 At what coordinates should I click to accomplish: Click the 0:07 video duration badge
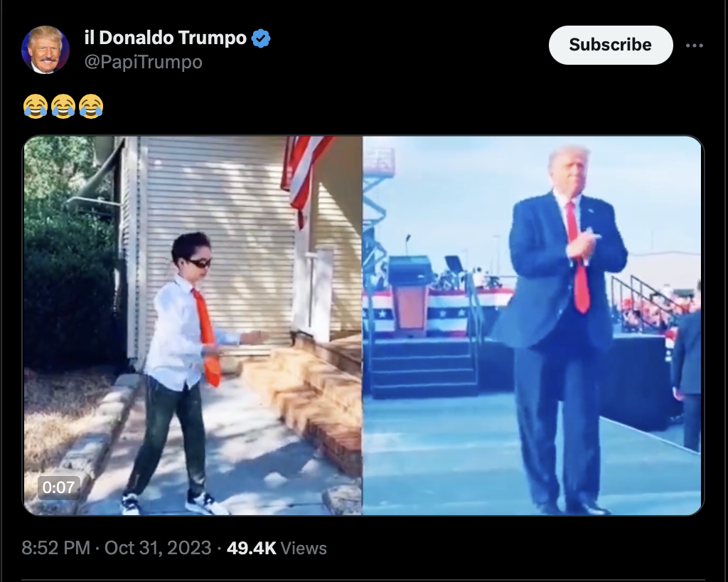58,487
